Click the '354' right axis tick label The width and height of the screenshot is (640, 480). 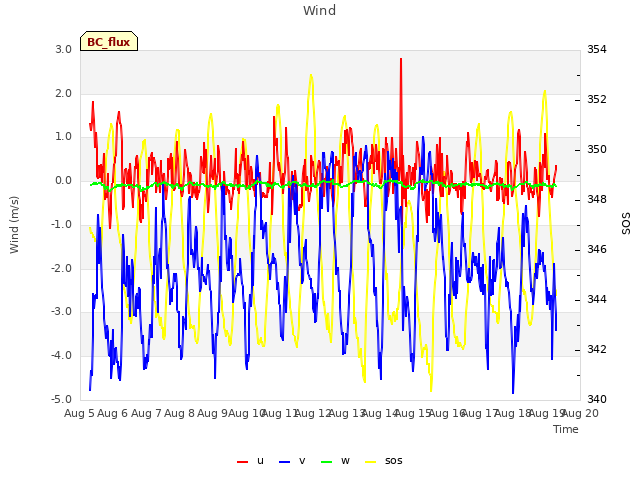coord(597,49)
